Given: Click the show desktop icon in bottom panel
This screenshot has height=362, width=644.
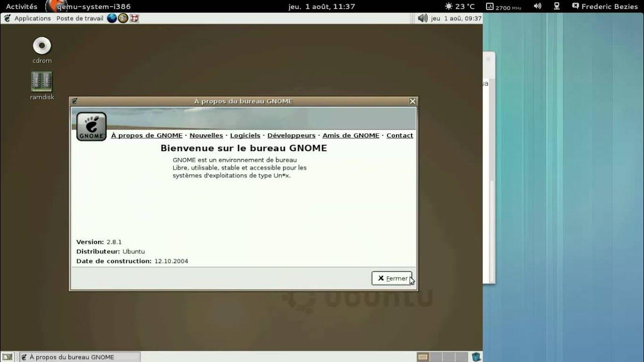Looking at the screenshot, I should (x=8, y=357).
